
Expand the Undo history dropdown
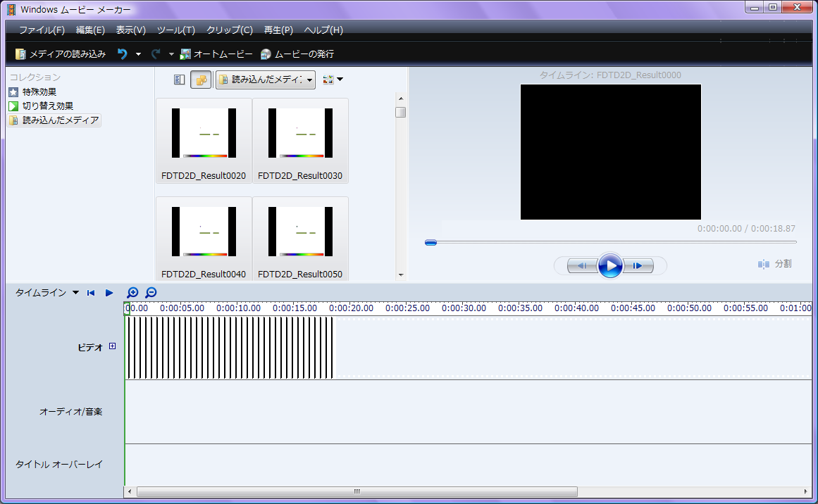pyautogui.click(x=138, y=54)
